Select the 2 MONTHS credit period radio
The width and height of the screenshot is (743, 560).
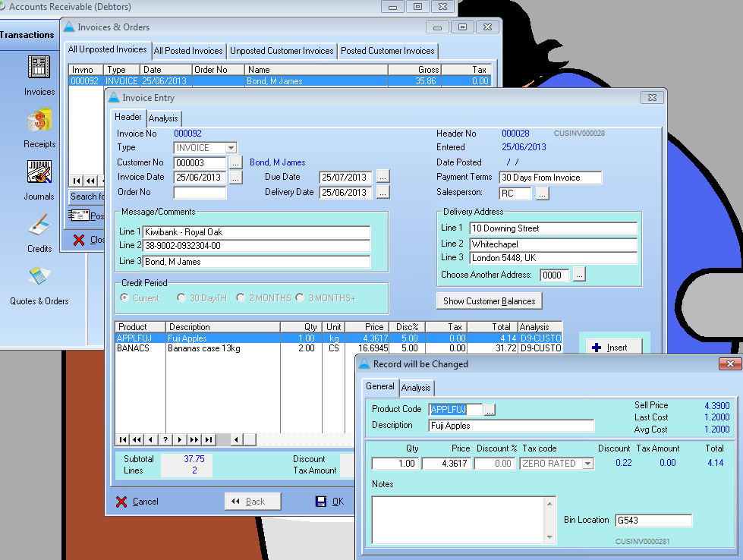[241, 298]
